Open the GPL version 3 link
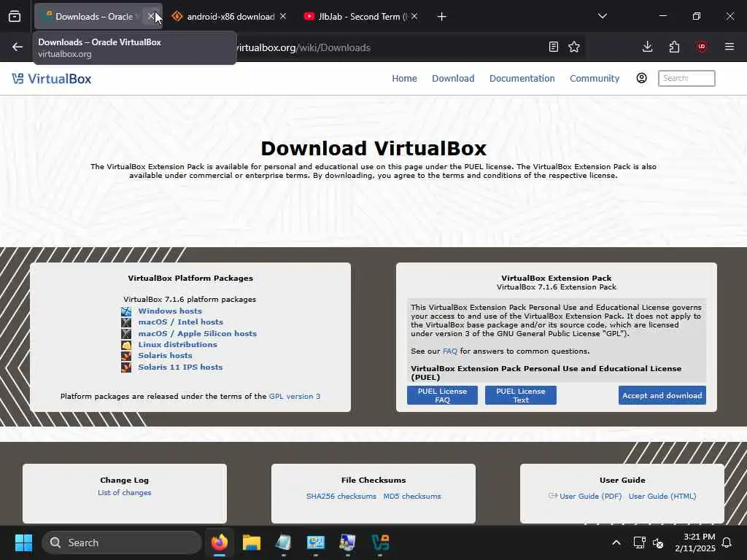 (295, 396)
